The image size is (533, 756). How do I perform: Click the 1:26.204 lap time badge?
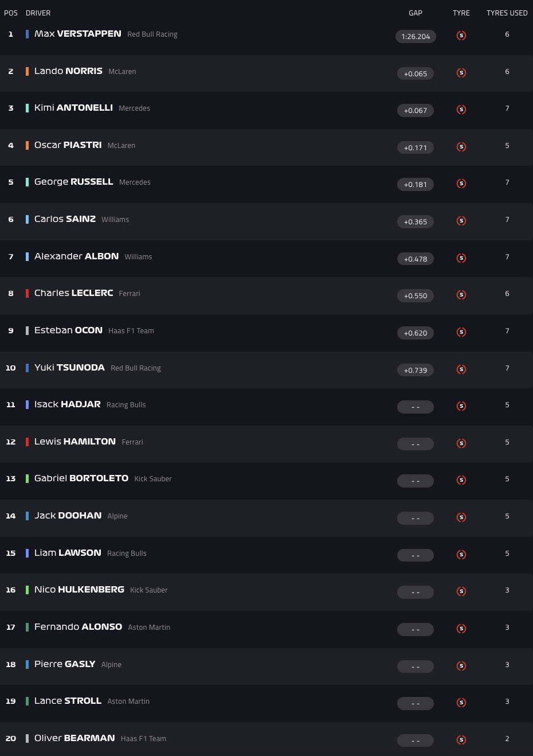coord(416,37)
